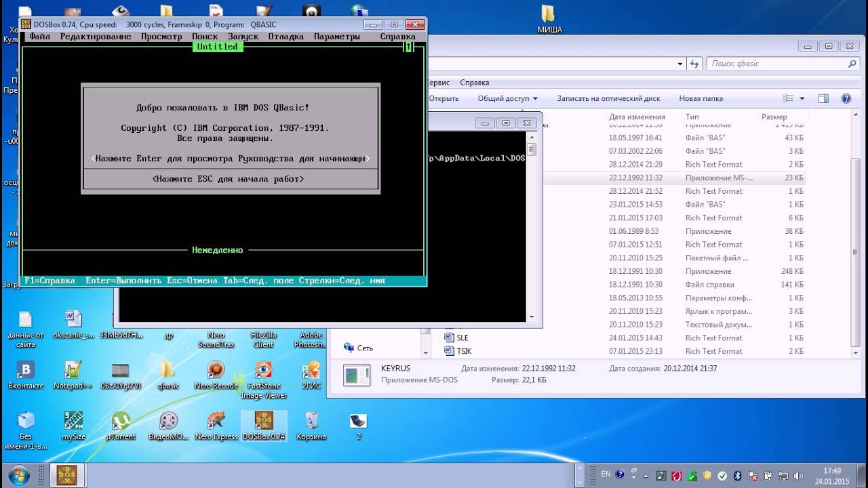Open the 0BzXIYgIZVI desktop file
868x488 pixels.
click(121, 376)
